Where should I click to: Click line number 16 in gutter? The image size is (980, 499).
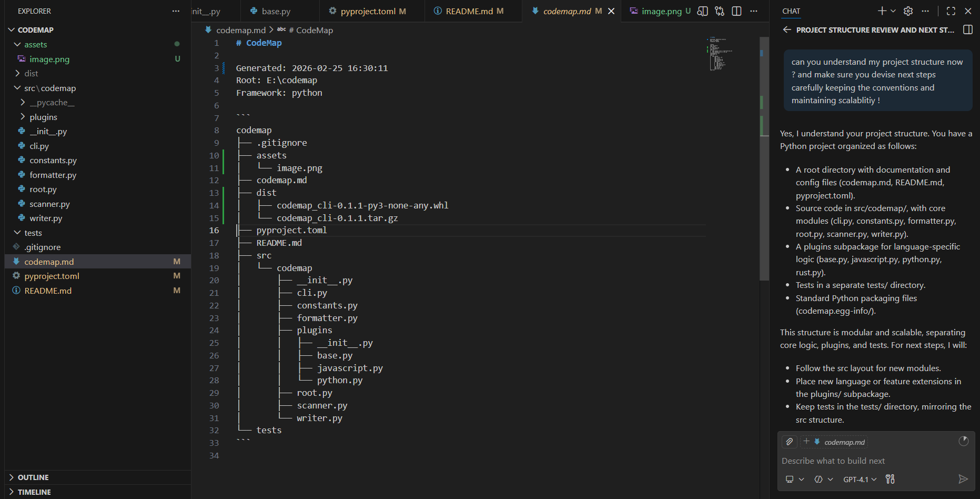click(x=214, y=230)
